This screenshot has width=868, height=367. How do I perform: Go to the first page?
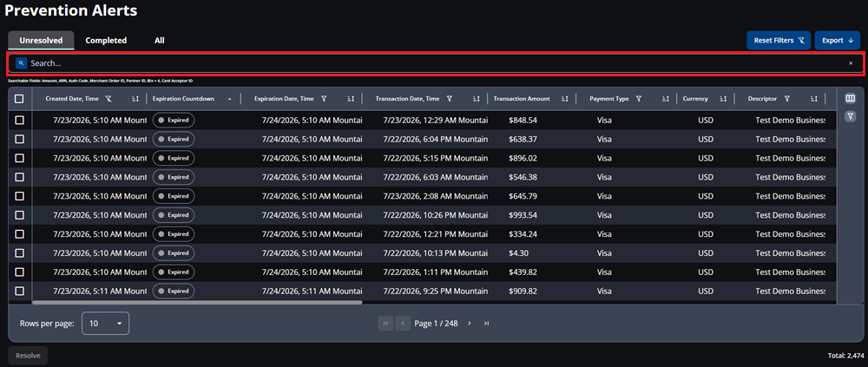coord(385,324)
